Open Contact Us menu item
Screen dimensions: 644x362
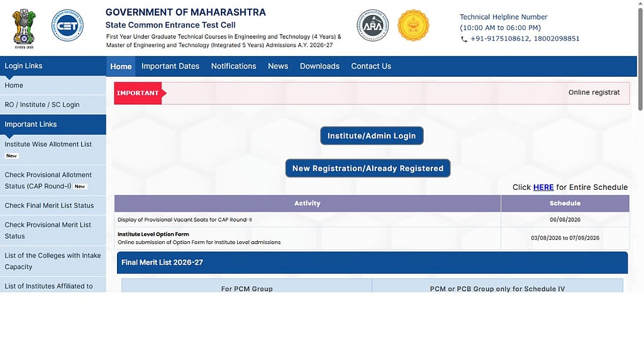371,66
